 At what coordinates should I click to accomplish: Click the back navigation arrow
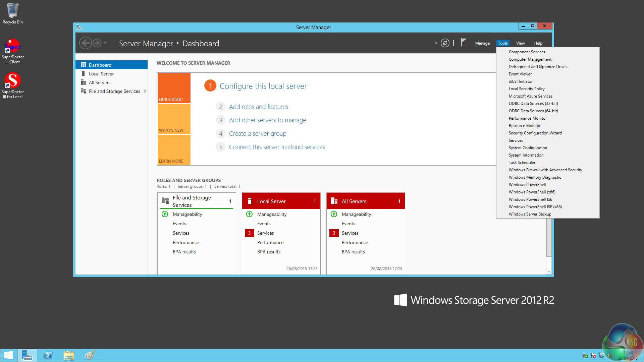(x=85, y=43)
